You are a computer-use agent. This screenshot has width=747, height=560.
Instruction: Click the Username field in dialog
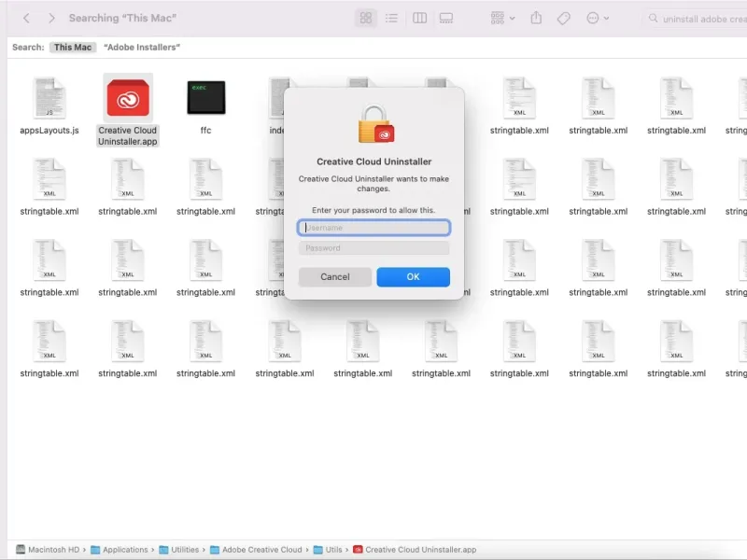coord(374,228)
